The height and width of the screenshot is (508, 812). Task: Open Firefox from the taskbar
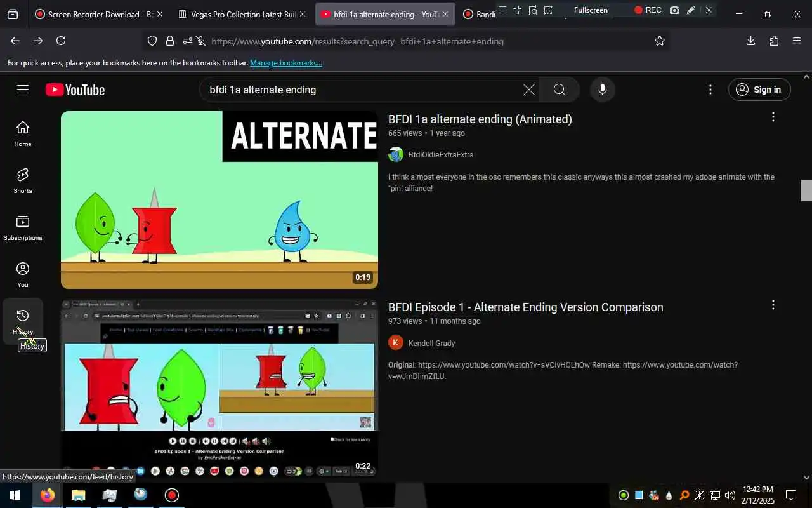click(48, 495)
